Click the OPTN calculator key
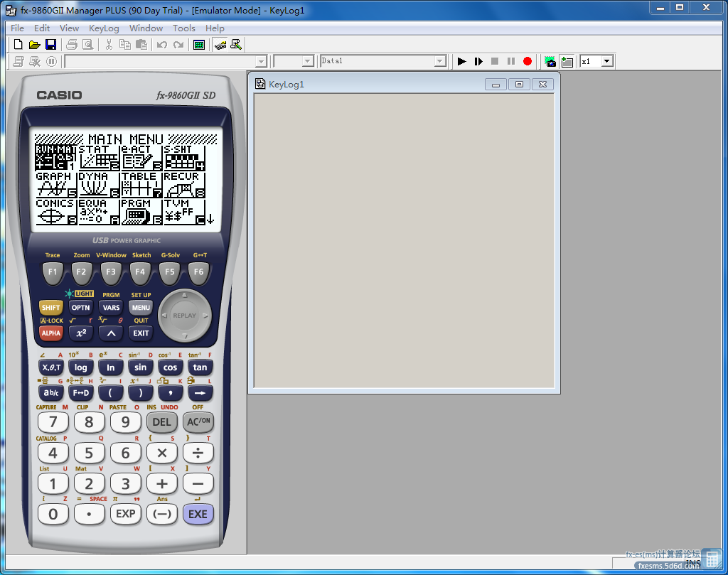Image resolution: width=728 pixels, height=575 pixels. coord(81,307)
